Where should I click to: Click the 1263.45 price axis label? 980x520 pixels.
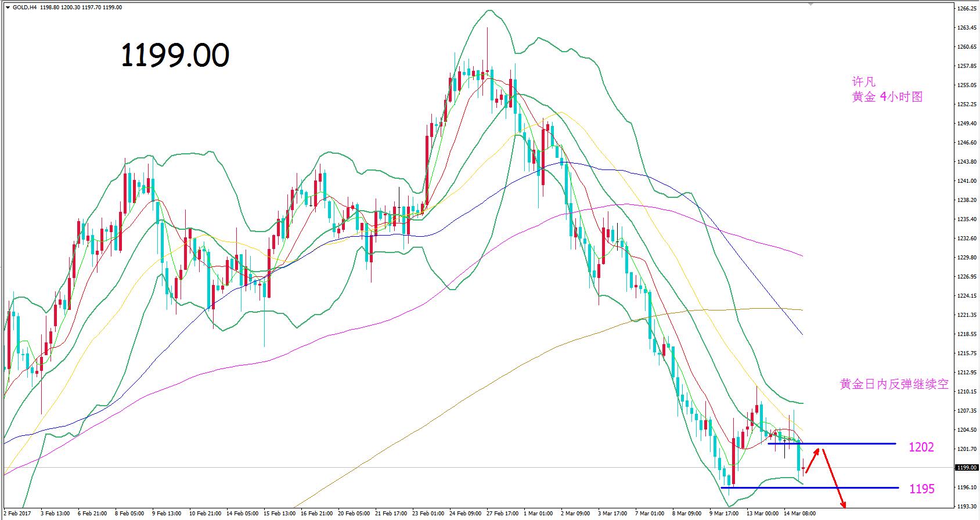(967, 28)
